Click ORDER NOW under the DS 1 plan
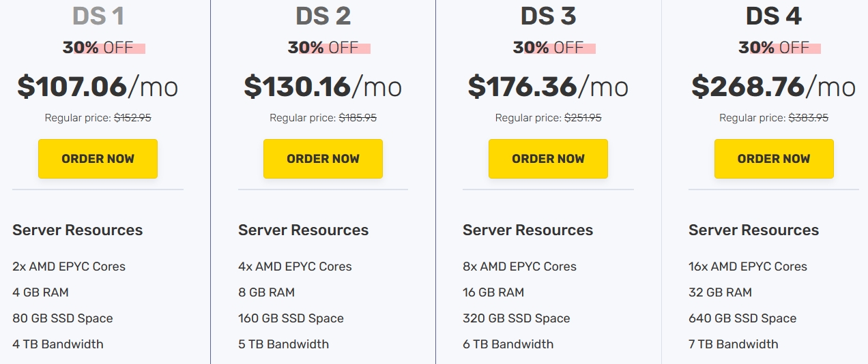The width and height of the screenshot is (868, 364). 98,159
